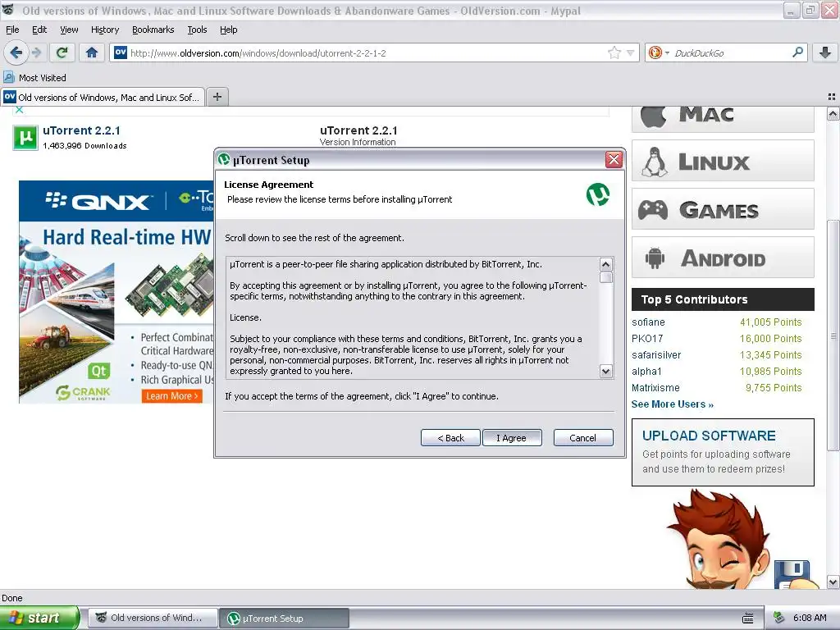Open the History menu
840x630 pixels.
tap(104, 30)
